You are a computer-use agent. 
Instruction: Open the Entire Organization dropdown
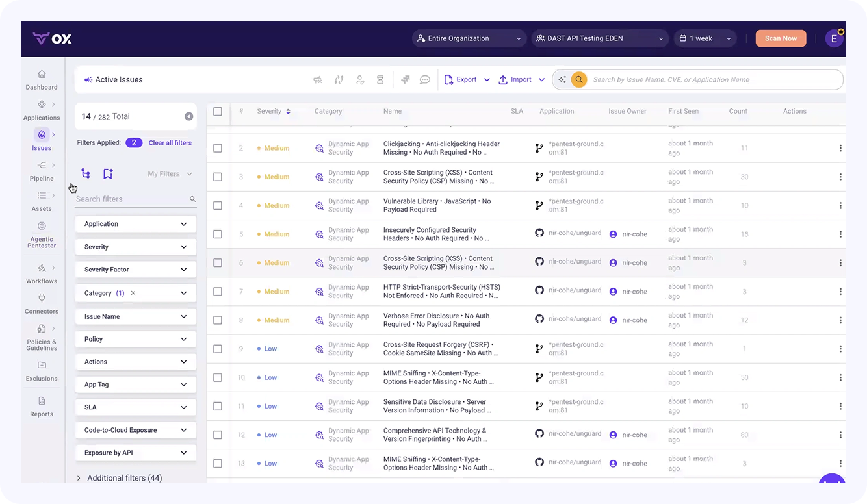tap(469, 38)
